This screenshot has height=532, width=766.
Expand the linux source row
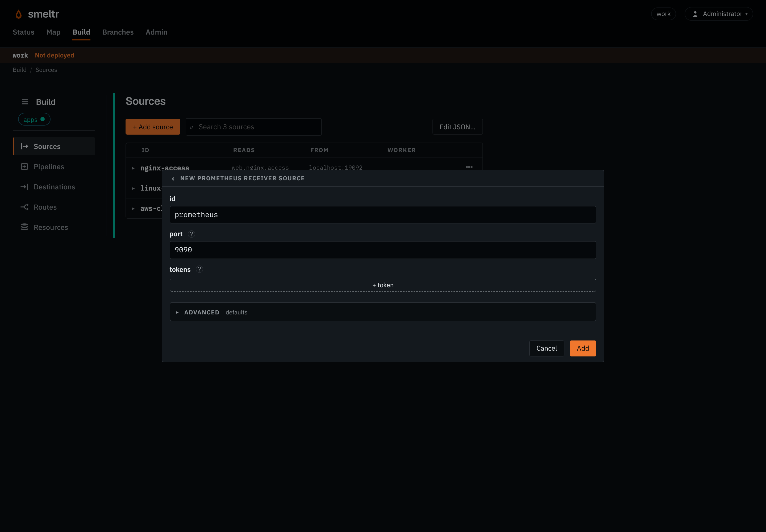pos(133,188)
